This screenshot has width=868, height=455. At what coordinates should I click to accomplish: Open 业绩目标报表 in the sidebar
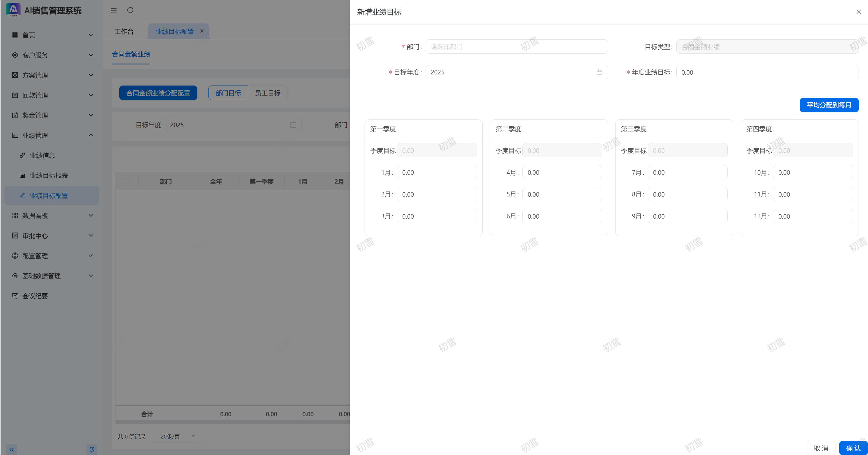pyautogui.click(x=48, y=175)
